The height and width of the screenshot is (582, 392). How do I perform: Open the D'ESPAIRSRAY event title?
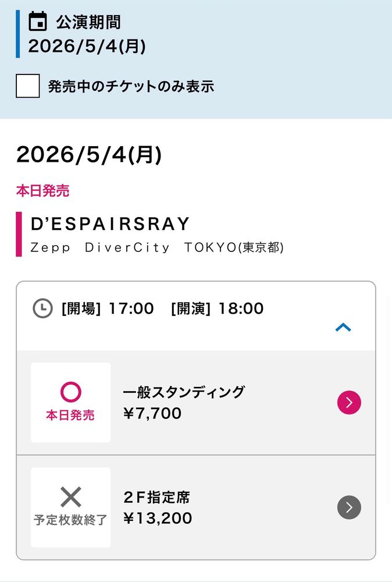point(110,224)
